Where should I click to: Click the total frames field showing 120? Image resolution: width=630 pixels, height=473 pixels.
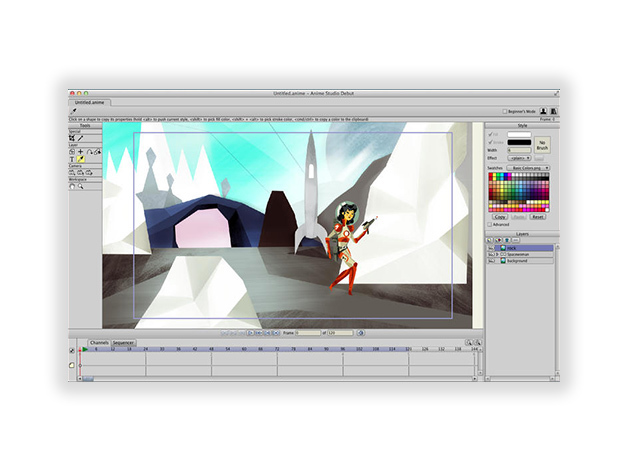pos(340,333)
